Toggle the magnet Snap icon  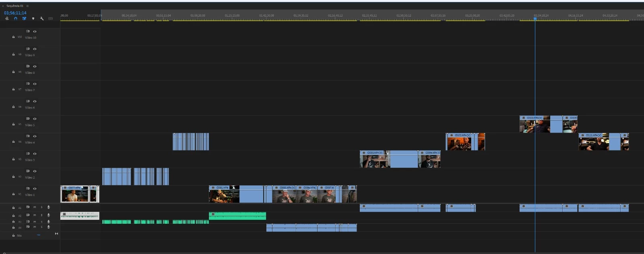point(15,19)
